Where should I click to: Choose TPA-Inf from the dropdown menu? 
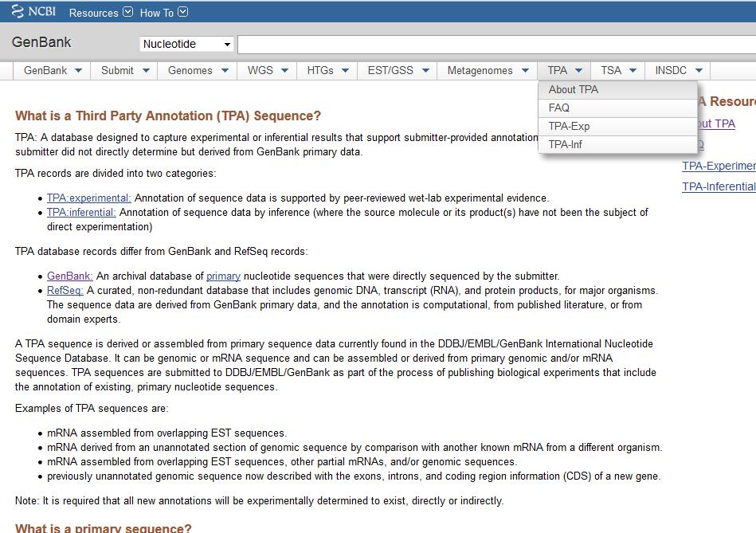[x=617, y=145]
